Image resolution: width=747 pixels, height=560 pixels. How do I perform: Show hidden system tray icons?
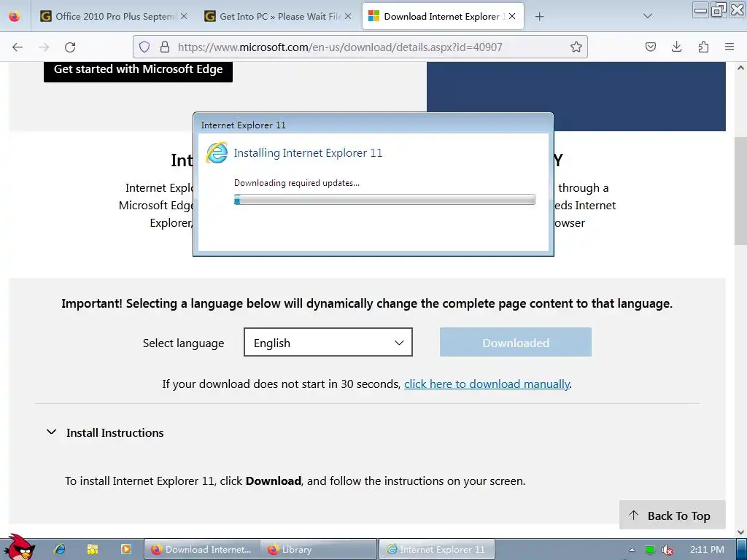(632, 550)
